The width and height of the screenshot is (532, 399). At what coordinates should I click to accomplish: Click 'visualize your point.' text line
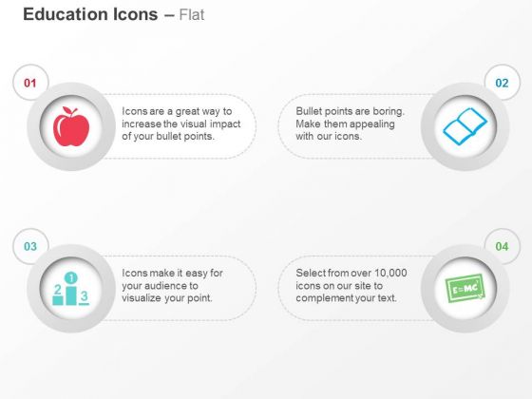[x=167, y=298]
